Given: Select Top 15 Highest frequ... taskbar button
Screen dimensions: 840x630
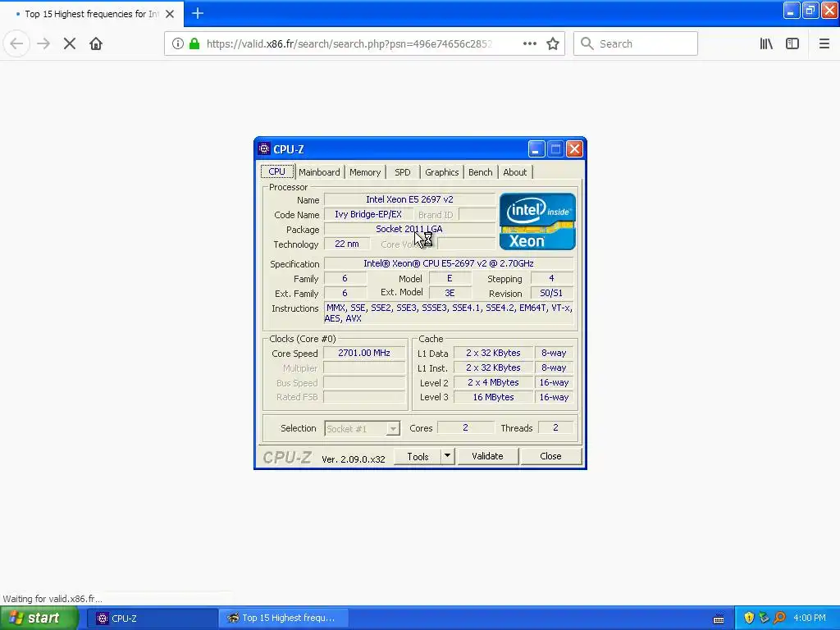Looking at the screenshot, I should click(x=283, y=619).
